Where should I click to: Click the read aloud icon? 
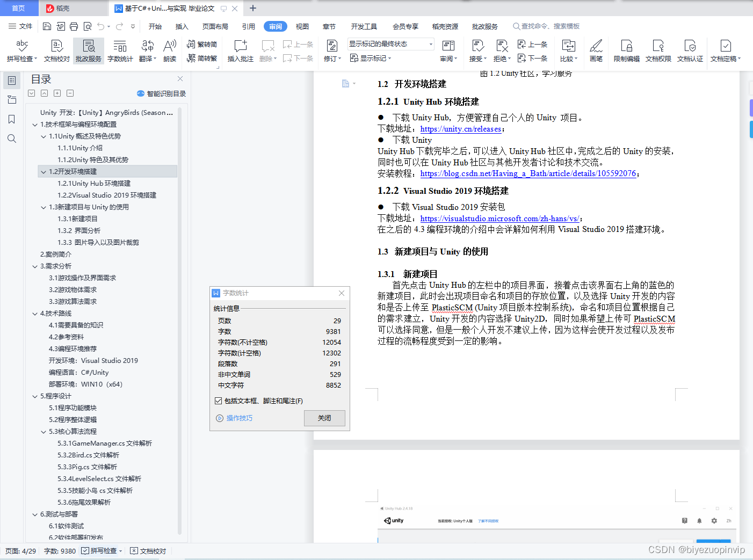click(x=170, y=50)
